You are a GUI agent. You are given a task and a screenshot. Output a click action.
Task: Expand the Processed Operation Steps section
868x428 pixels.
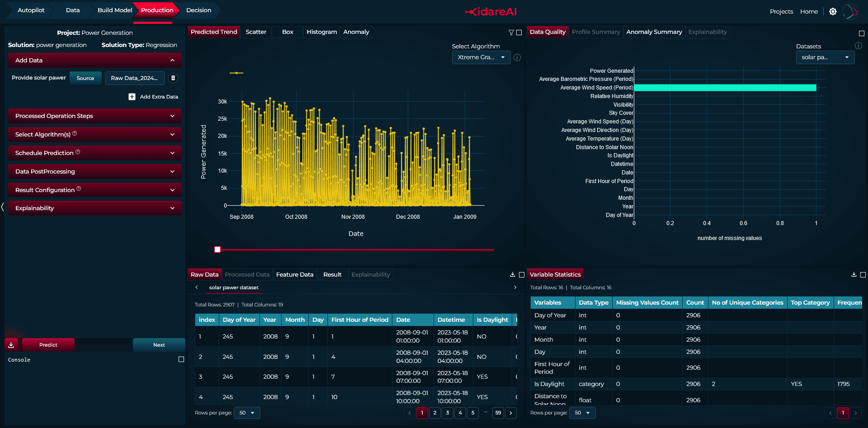pyautogui.click(x=95, y=116)
